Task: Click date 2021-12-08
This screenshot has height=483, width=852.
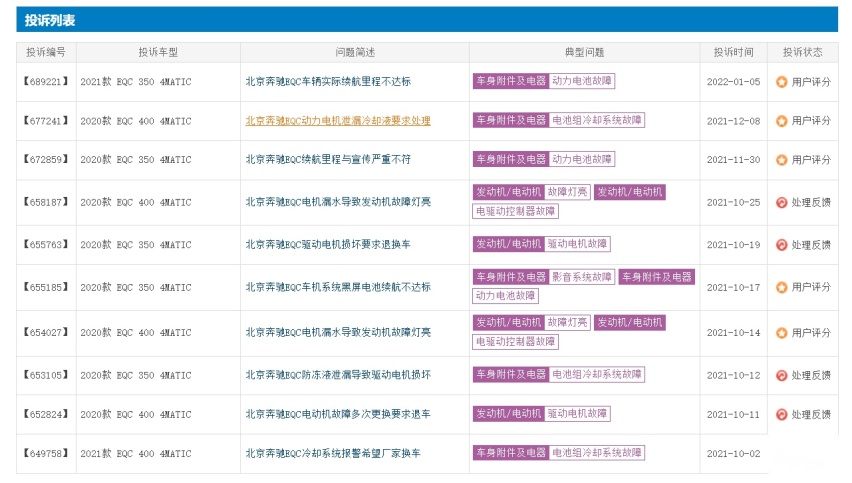Action: [734, 121]
